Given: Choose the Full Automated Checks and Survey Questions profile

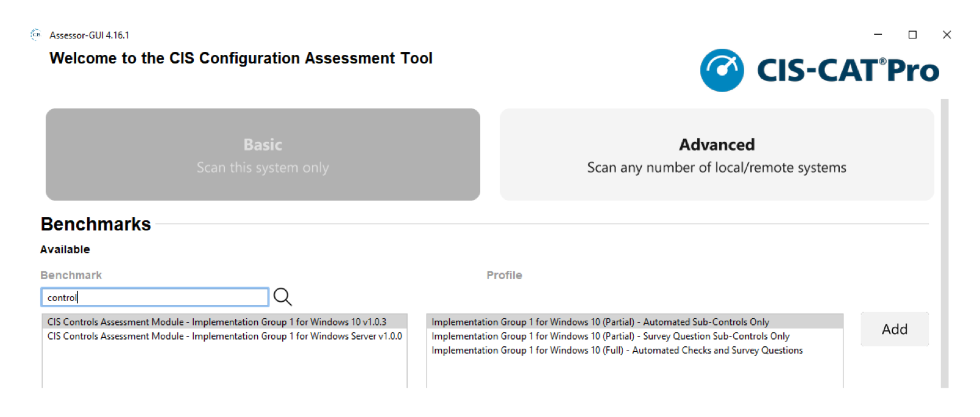Looking at the screenshot, I should point(617,351).
